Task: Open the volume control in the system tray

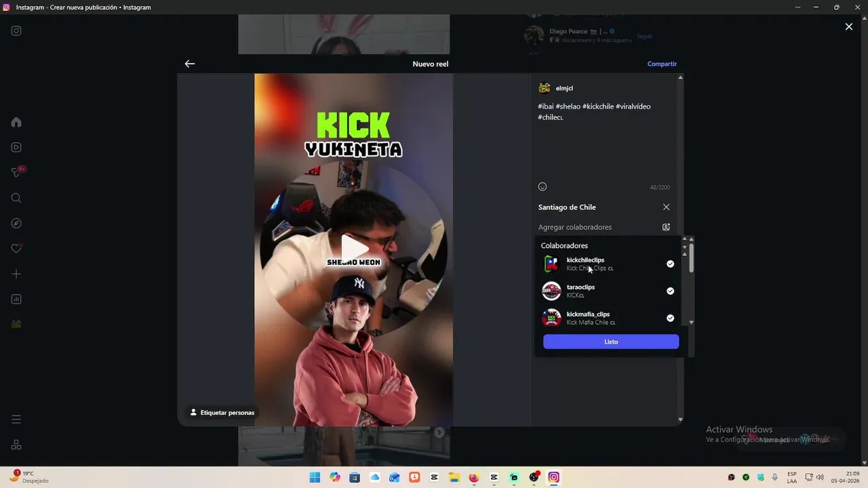Action: click(820, 477)
